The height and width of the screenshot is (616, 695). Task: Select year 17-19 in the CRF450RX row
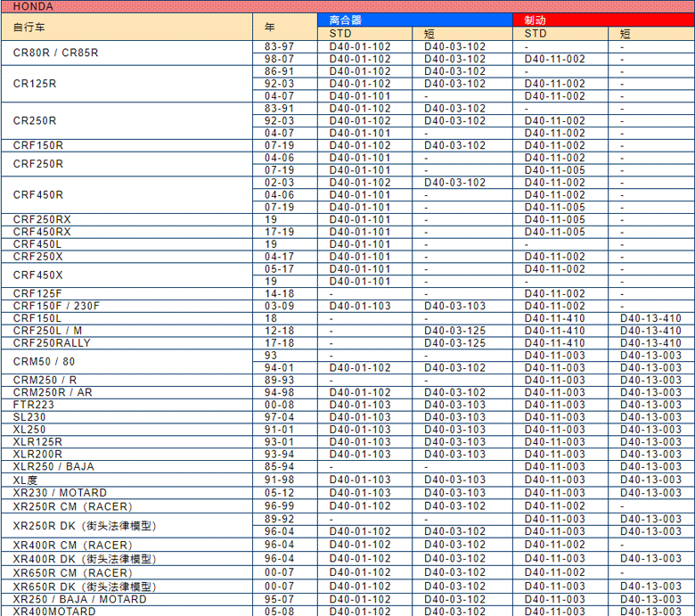(x=279, y=232)
